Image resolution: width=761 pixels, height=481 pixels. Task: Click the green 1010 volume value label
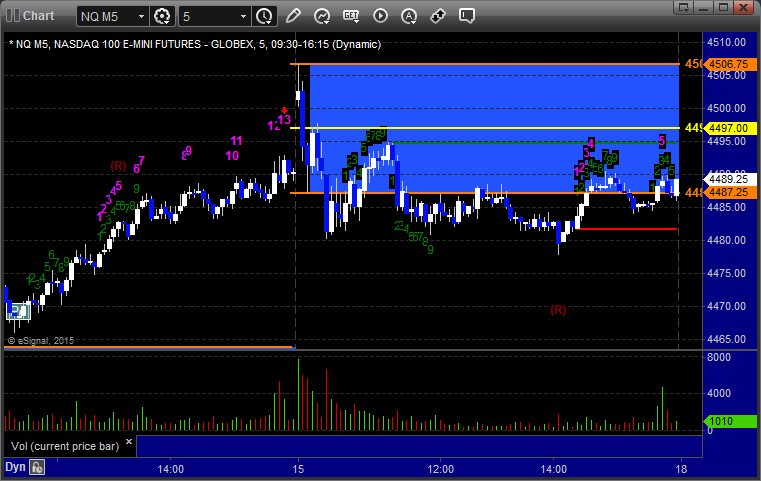click(x=729, y=421)
